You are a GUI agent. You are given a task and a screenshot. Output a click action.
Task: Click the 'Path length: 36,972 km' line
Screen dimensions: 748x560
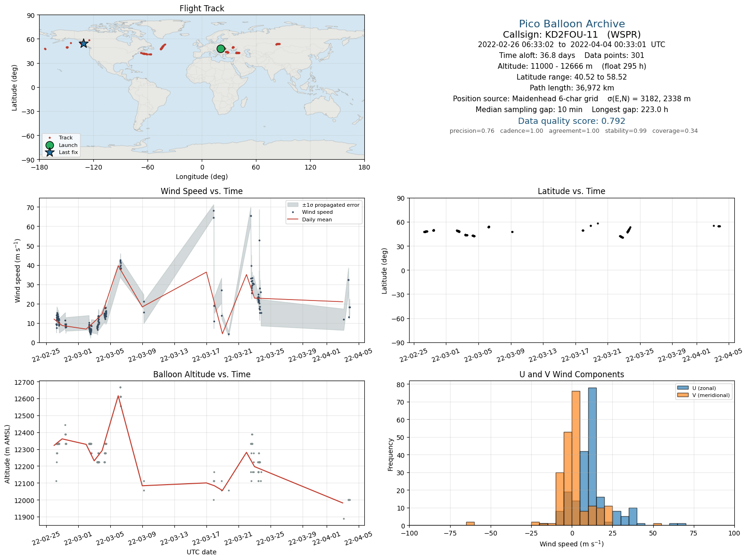point(572,88)
